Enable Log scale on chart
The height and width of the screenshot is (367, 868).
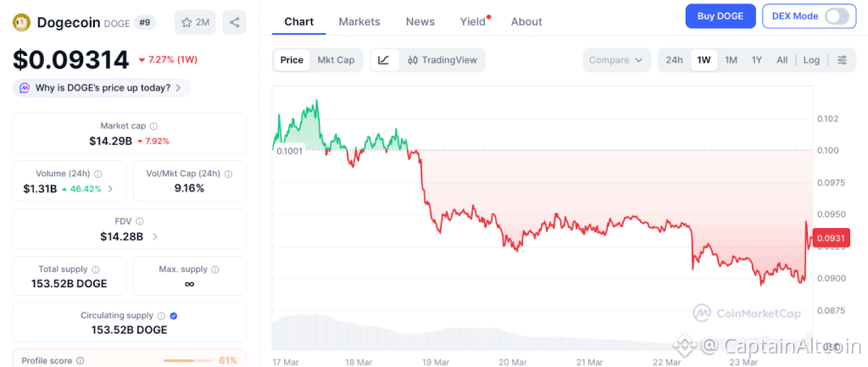click(811, 60)
